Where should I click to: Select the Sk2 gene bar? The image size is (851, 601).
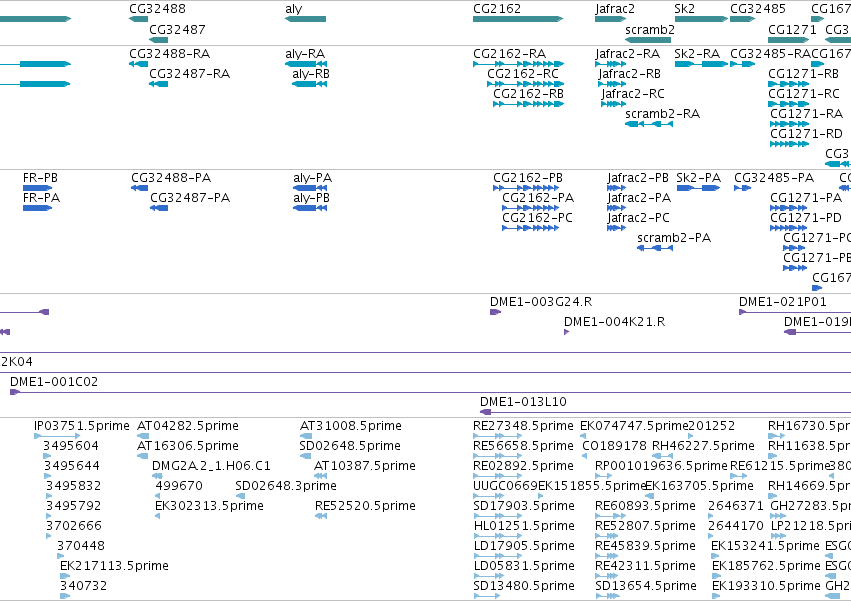(701, 19)
